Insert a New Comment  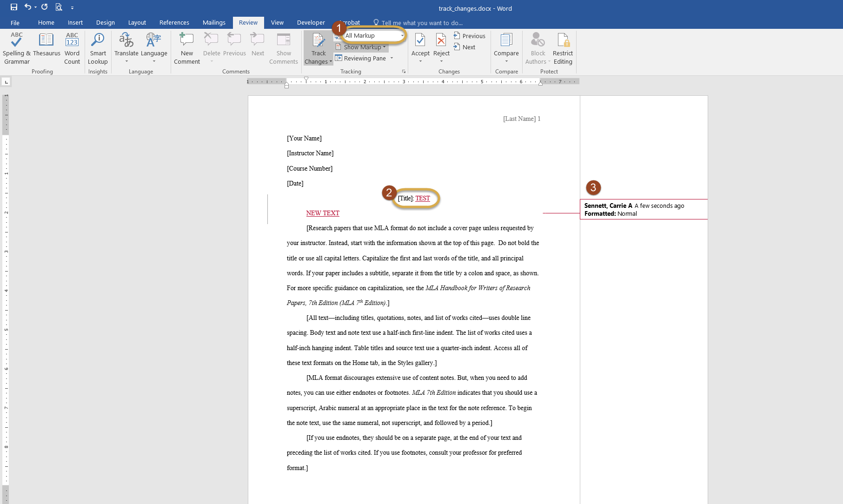click(x=186, y=48)
